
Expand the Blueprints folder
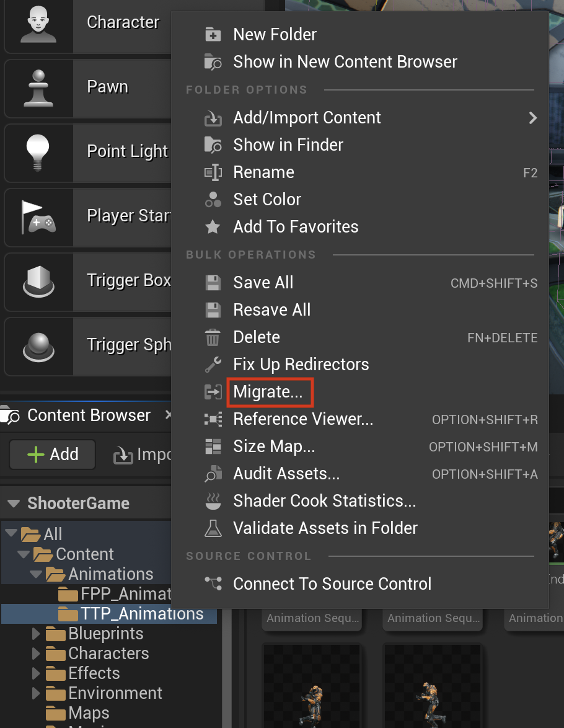click(36, 634)
